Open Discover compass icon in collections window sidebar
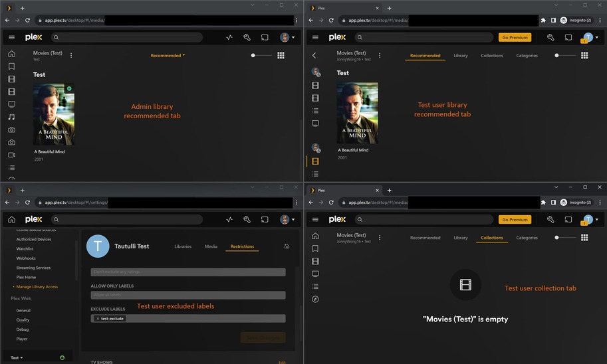607x364 pixels. point(316,300)
